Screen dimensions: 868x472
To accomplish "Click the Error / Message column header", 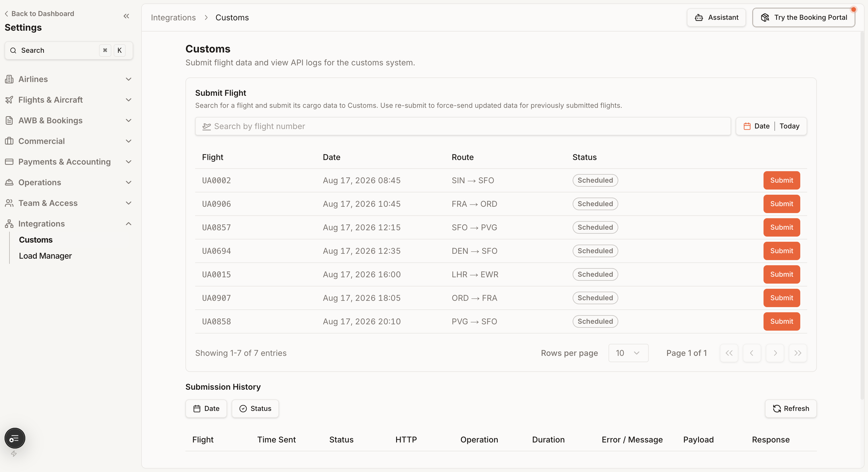I will (632, 439).
